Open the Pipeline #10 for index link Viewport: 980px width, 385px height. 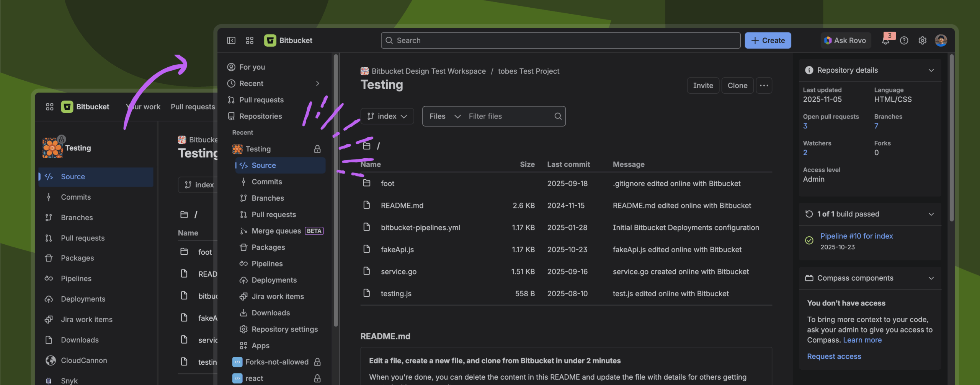pos(856,236)
